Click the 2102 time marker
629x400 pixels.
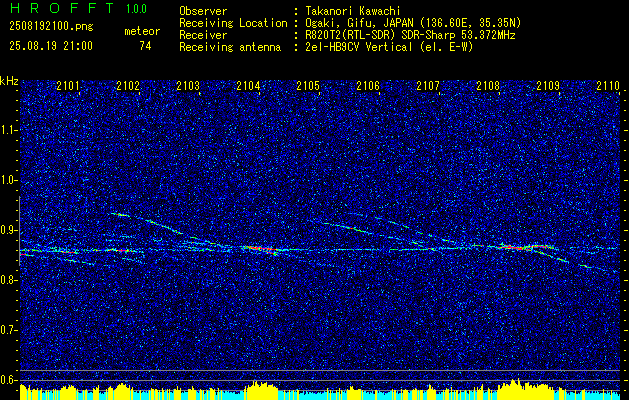(x=128, y=86)
